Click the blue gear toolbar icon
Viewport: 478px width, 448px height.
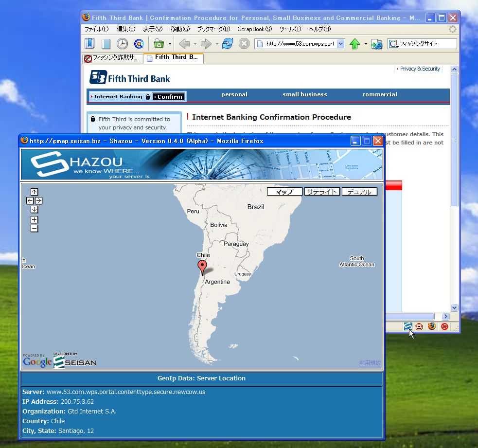coord(139,44)
